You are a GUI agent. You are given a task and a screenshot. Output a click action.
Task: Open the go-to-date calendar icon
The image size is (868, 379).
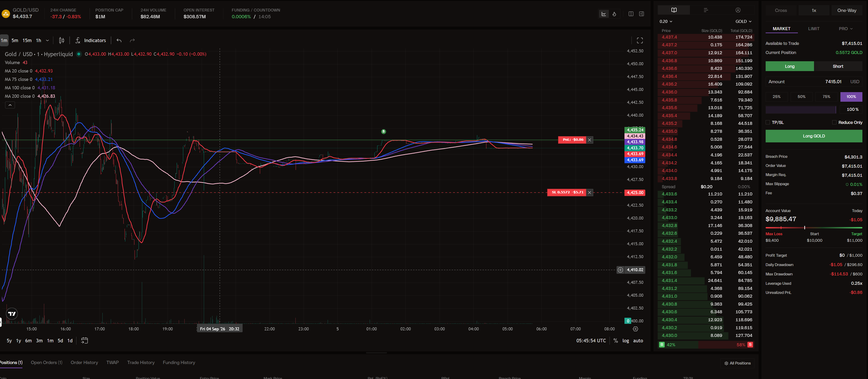coord(85,341)
